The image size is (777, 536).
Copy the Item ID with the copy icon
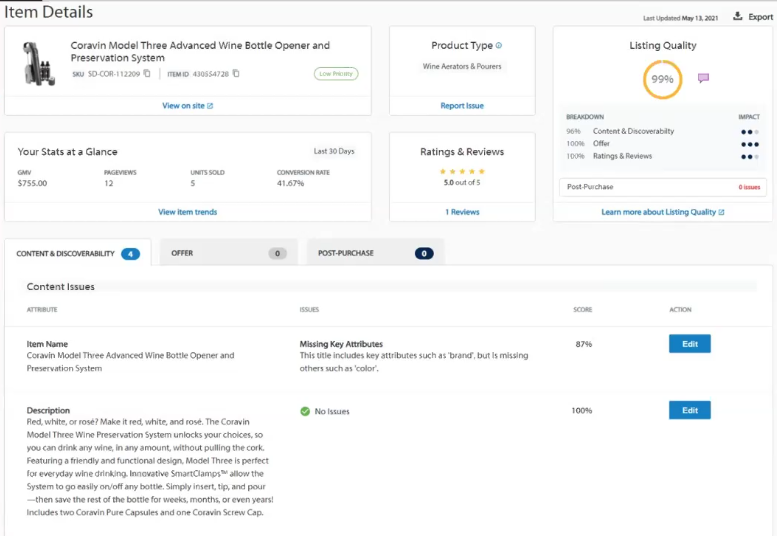point(236,73)
